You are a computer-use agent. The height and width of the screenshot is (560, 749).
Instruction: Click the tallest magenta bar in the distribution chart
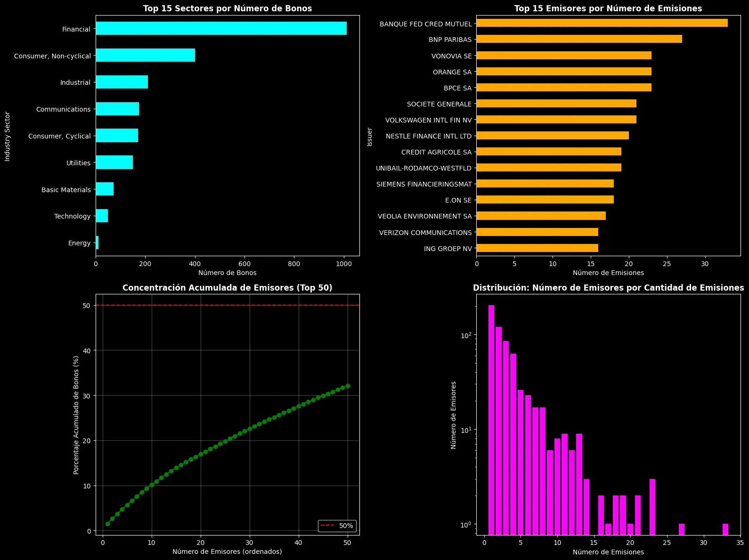click(x=491, y=420)
